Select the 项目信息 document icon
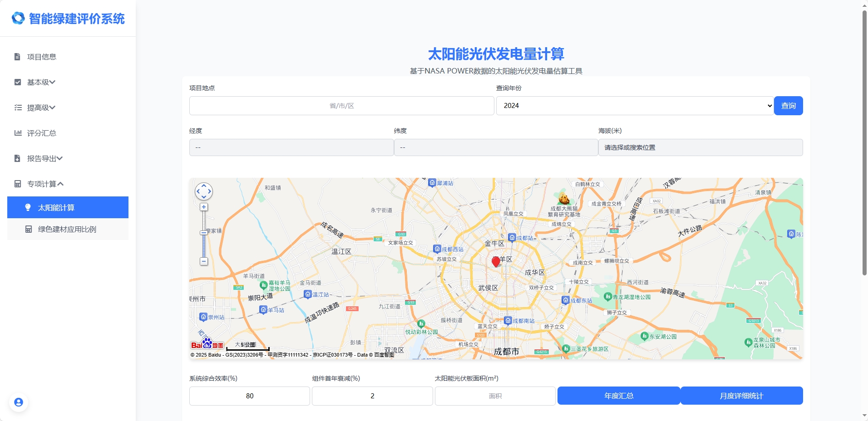This screenshot has height=421, width=868. (17, 57)
